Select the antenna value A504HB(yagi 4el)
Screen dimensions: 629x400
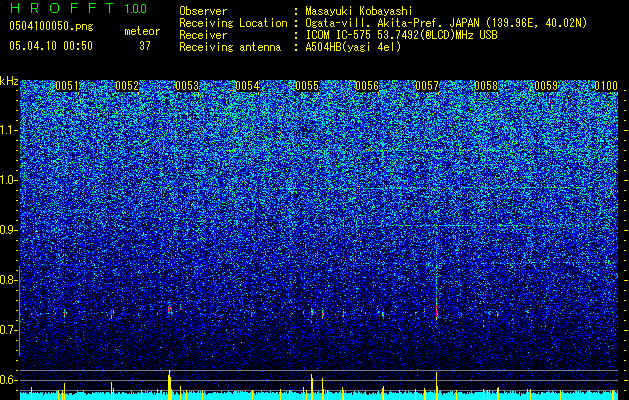[353, 47]
